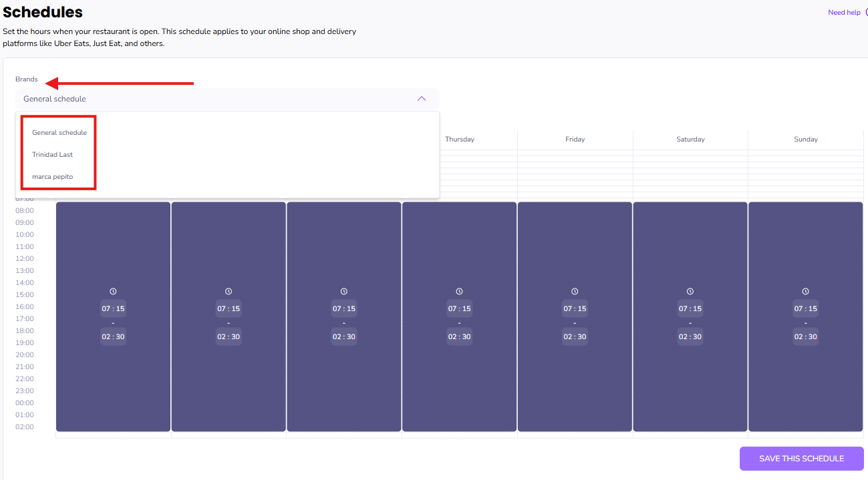Image resolution: width=868 pixels, height=480 pixels.
Task: Click the 20:00 hour label
Action: [25, 354]
